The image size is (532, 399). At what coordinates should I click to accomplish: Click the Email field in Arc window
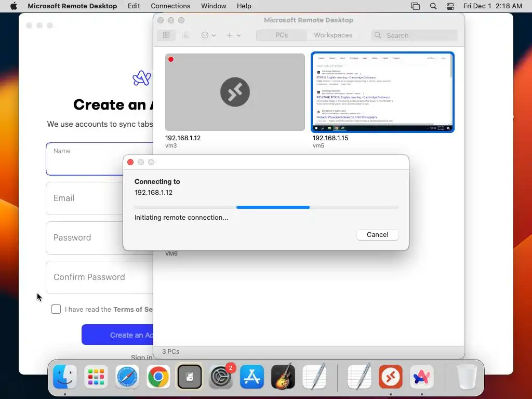point(99,198)
